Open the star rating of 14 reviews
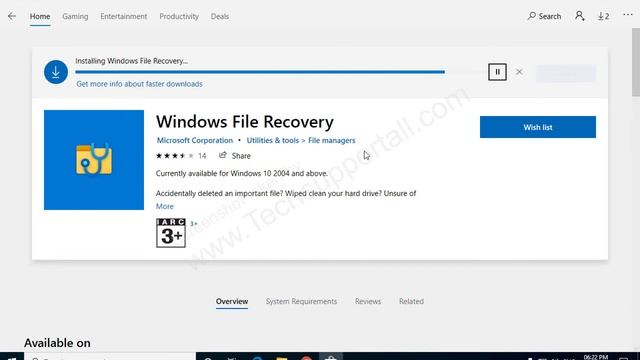Screen dimensions: 640x360 pyautogui.click(x=181, y=156)
